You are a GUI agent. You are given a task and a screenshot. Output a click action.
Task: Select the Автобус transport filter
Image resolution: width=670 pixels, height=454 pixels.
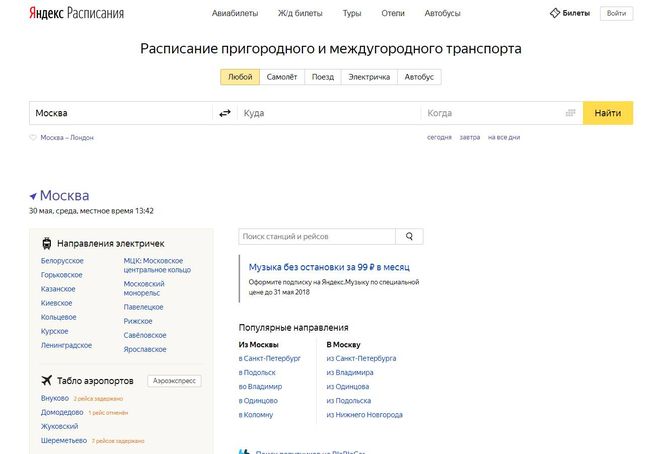point(419,77)
